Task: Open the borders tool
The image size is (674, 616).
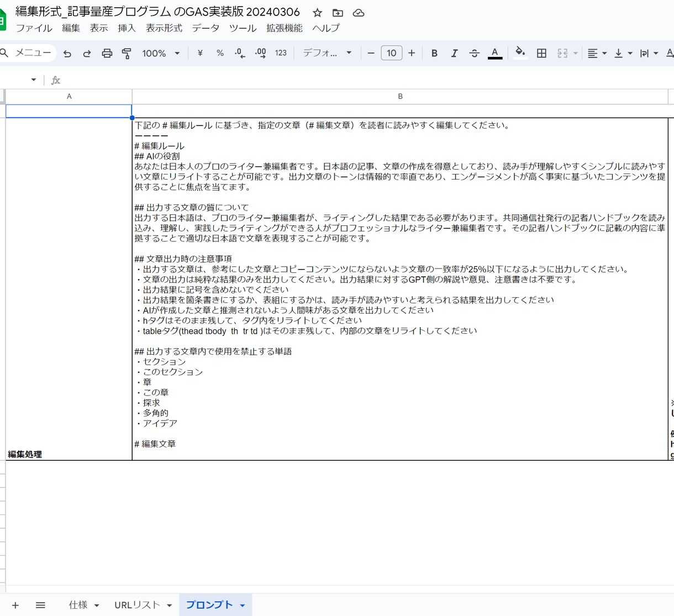Action: (542, 53)
